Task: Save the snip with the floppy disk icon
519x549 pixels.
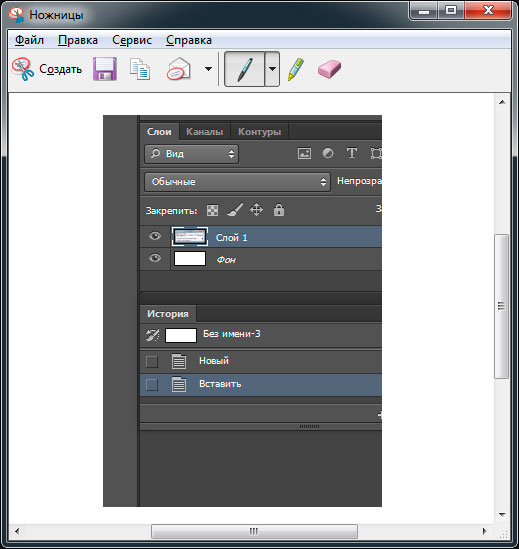Action: [x=105, y=69]
